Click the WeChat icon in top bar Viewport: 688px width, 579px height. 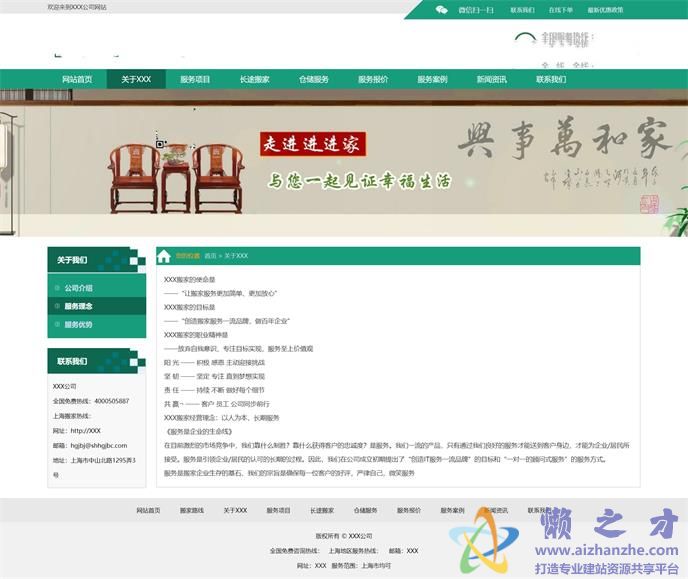tap(442, 9)
